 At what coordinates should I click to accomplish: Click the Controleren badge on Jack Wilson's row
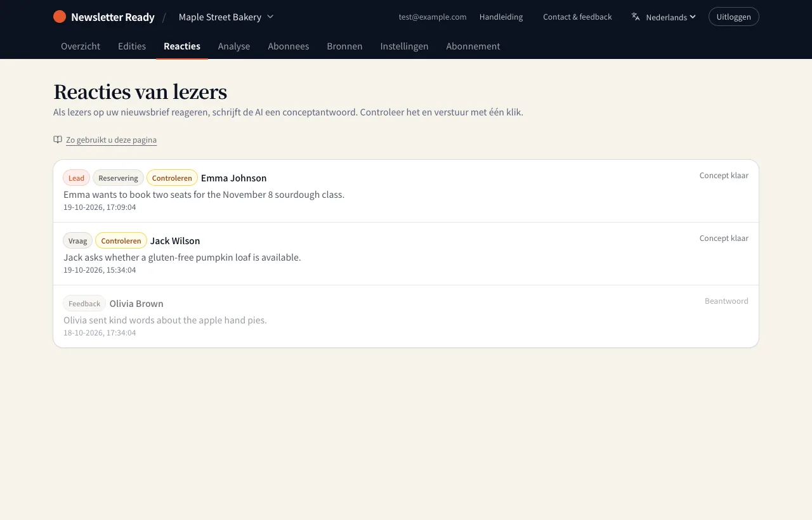pos(121,240)
